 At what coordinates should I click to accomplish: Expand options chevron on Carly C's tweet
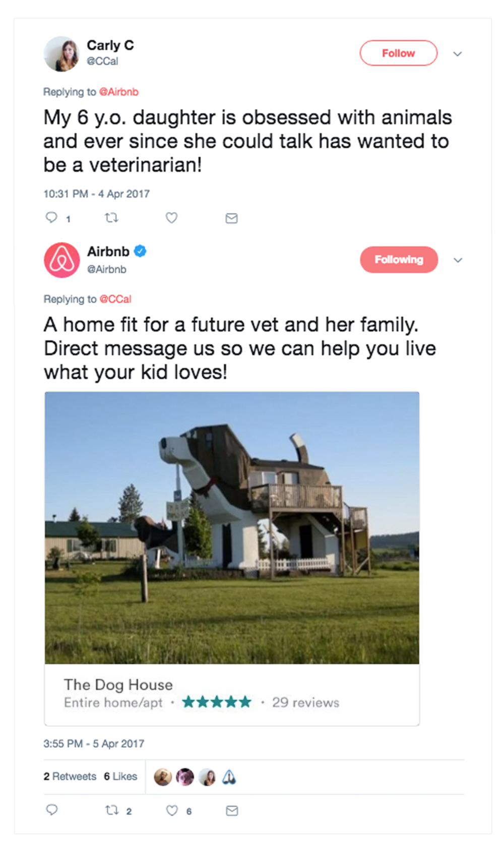pos(457,54)
